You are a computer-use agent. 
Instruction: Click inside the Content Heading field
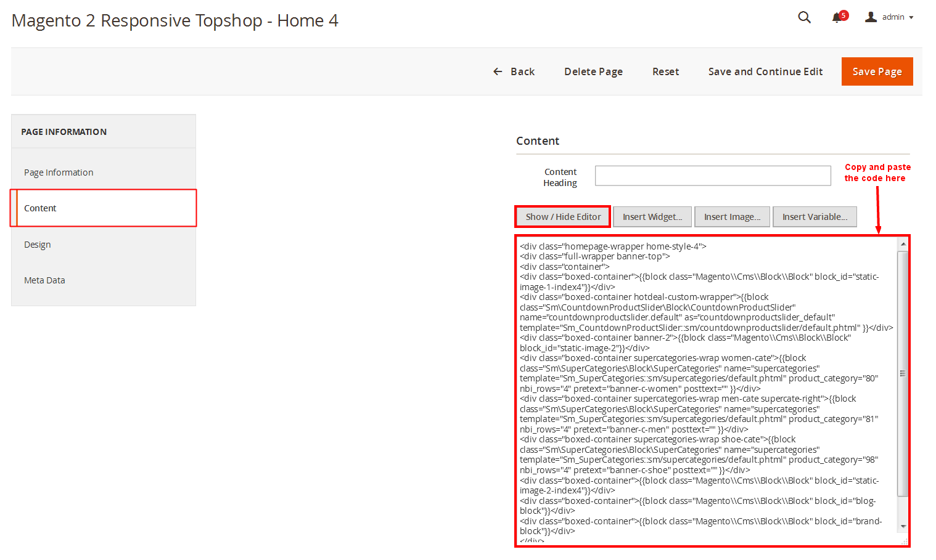click(712, 176)
